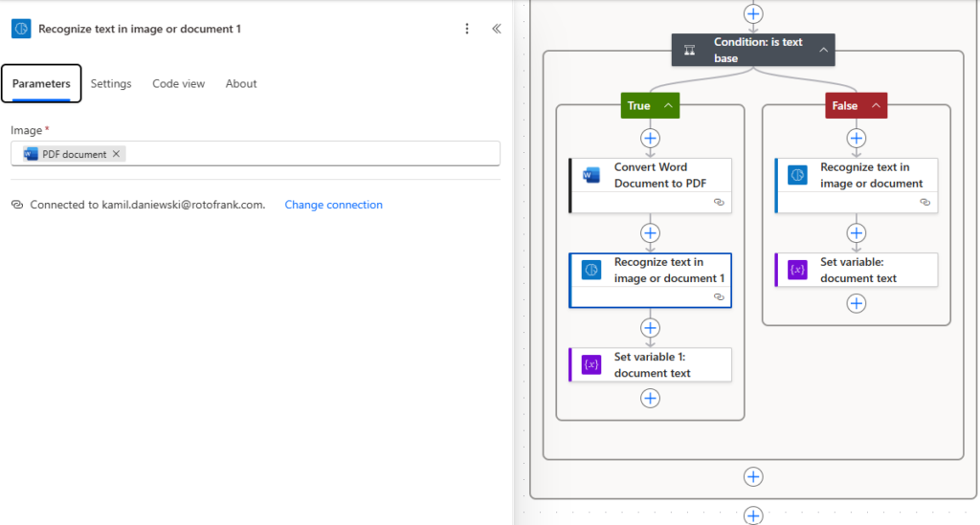Add a step below Set variable 1 action
The height and width of the screenshot is (525, 980).
650,398
